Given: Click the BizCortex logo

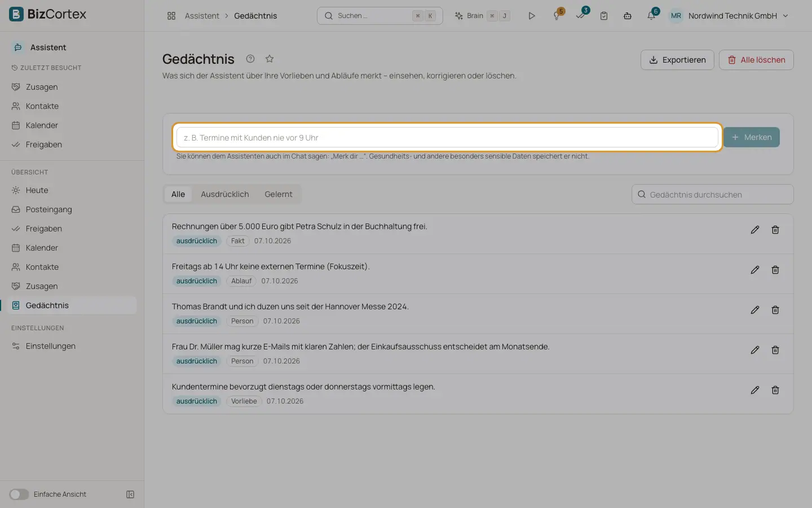Looking at the screenshot, I should click(48, 14).
